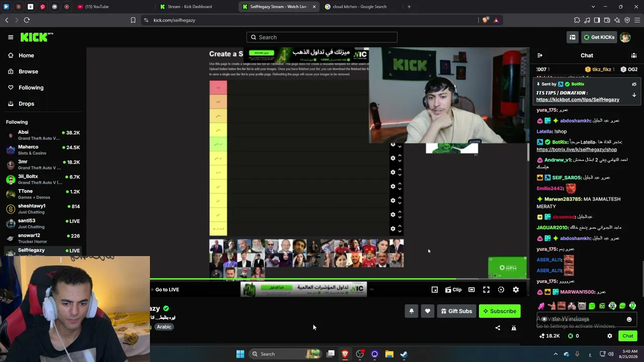Enter fullscreen video mode
Screen dimensions: 644x362
tap(486, 290)
